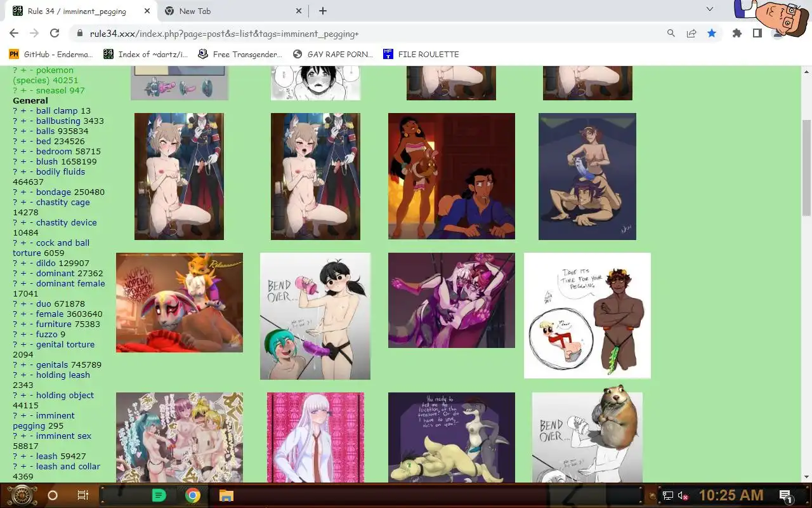Open the fuzzo tag link
Image resolution: width=812 pixels, height=508 pixels.
[47, 334]
